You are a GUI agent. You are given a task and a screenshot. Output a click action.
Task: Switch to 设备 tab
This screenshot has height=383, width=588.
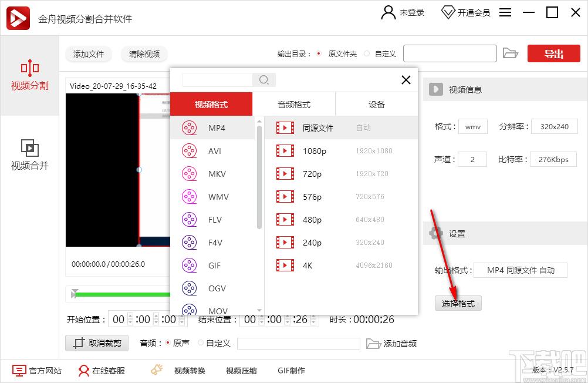tap(377, 105)
